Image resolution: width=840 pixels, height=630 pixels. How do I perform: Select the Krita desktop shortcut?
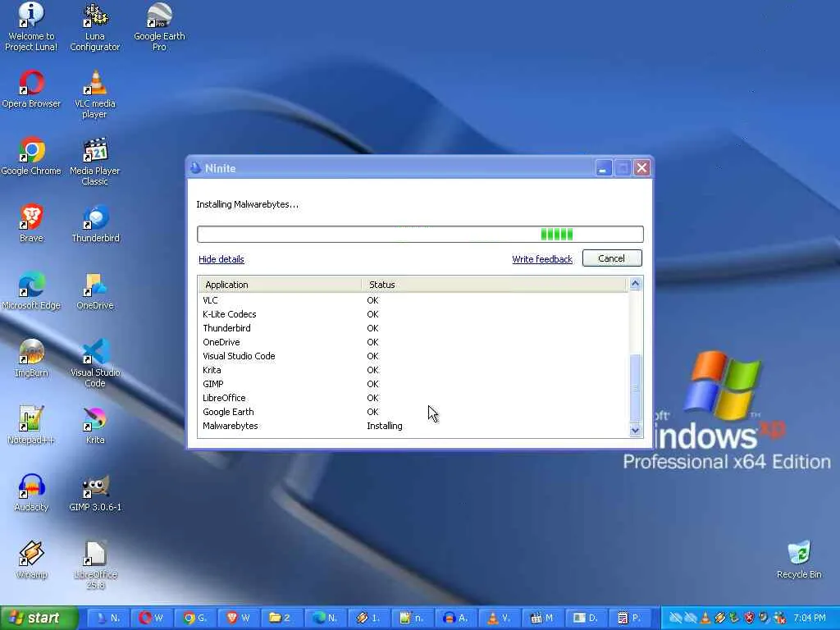[95, 426]
